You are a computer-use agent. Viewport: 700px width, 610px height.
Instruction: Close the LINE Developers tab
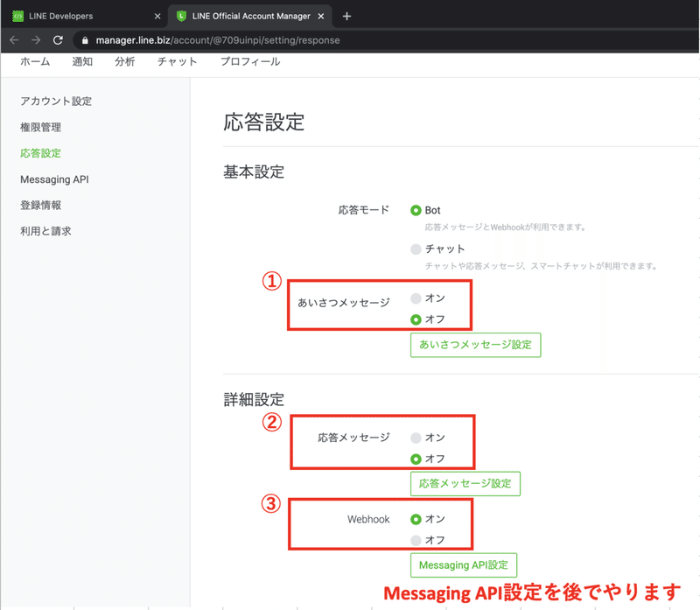click(157, 15)
